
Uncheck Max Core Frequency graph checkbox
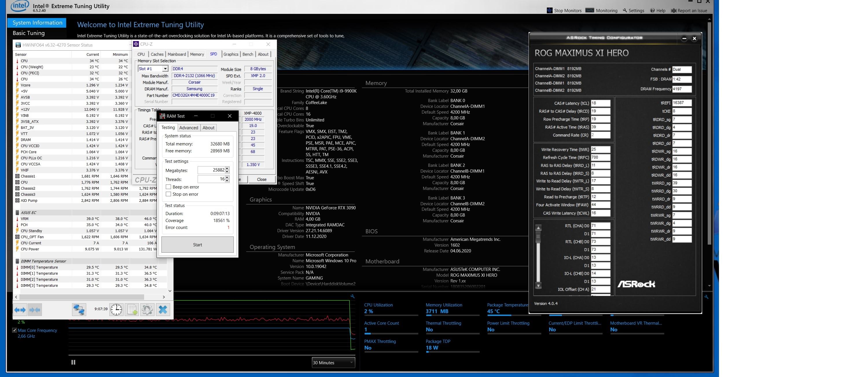(x=14, y=330)
